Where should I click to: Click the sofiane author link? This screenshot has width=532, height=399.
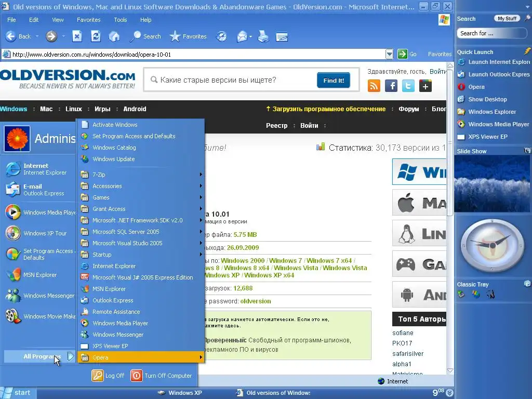point(403,333)
